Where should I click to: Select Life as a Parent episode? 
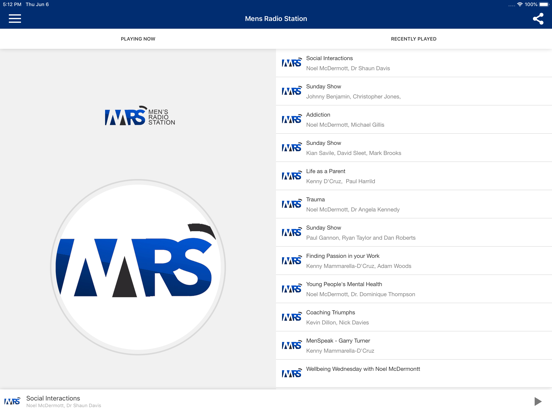click(414, 176)
